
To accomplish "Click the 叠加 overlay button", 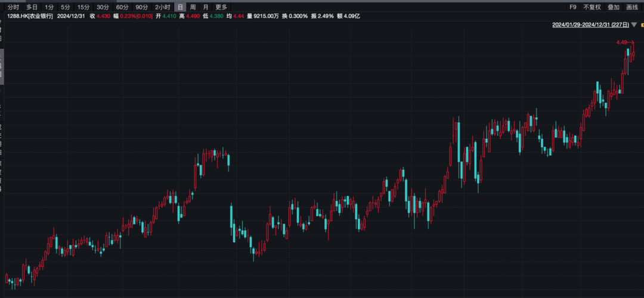I will pyautogui.click(x=614, y=7).
